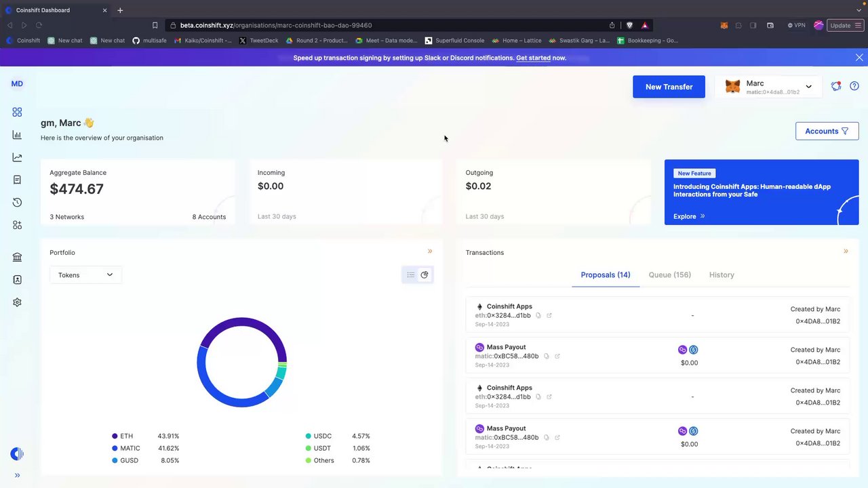The width and height of the screenshot is (868, 488).
Task: Open the Superfluid Console bookmark
Action: pyautogui.click(x=454, y=41)
